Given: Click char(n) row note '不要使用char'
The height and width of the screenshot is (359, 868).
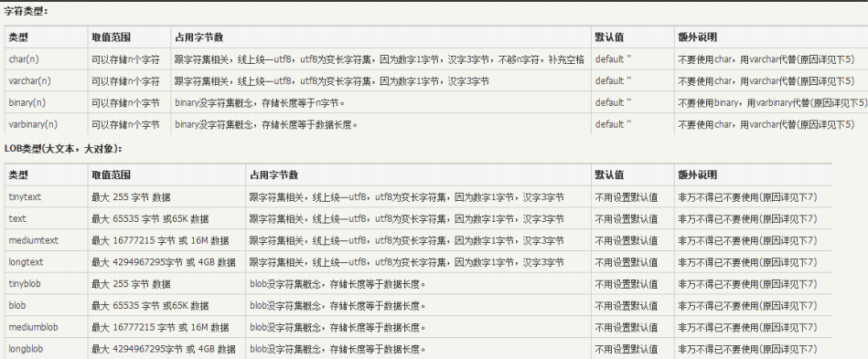Looking at the screenshot, I should coord(766,59).
